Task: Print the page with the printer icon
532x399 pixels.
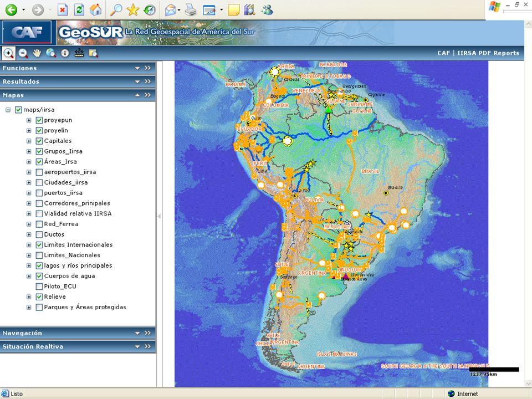Action: (191, 10)
